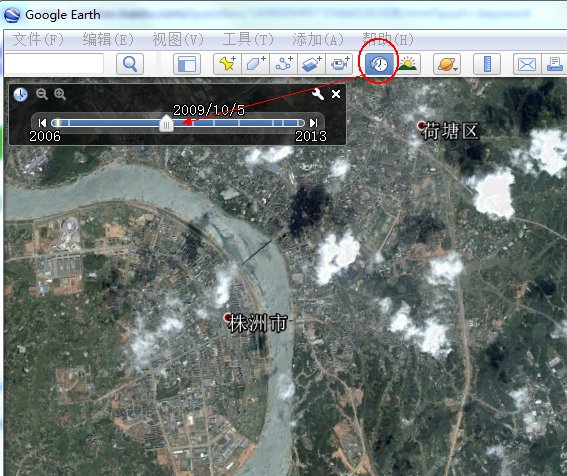This screenshot has height=476, width=567.
Task: Click the 2009/10/5 date label
Action: [x=209, y=110]
